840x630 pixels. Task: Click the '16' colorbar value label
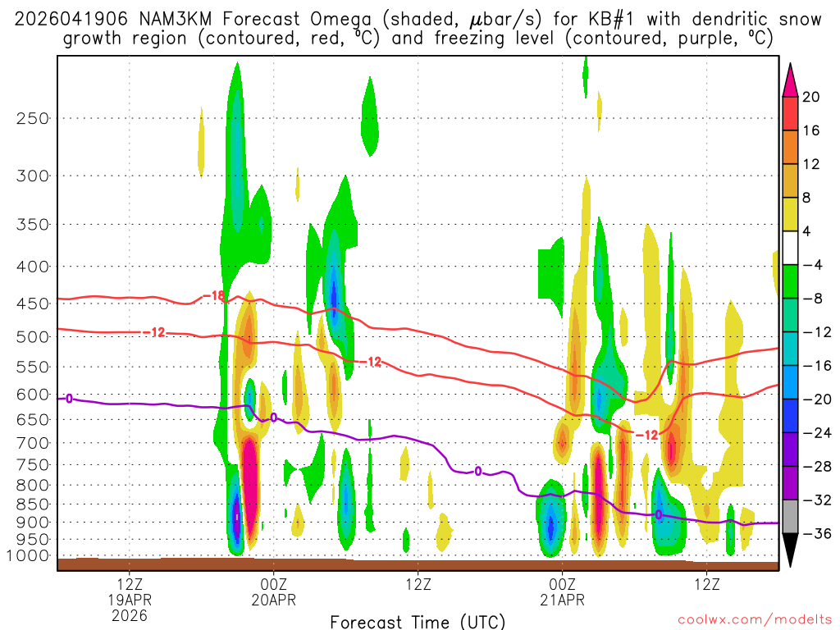coord(810,130)
